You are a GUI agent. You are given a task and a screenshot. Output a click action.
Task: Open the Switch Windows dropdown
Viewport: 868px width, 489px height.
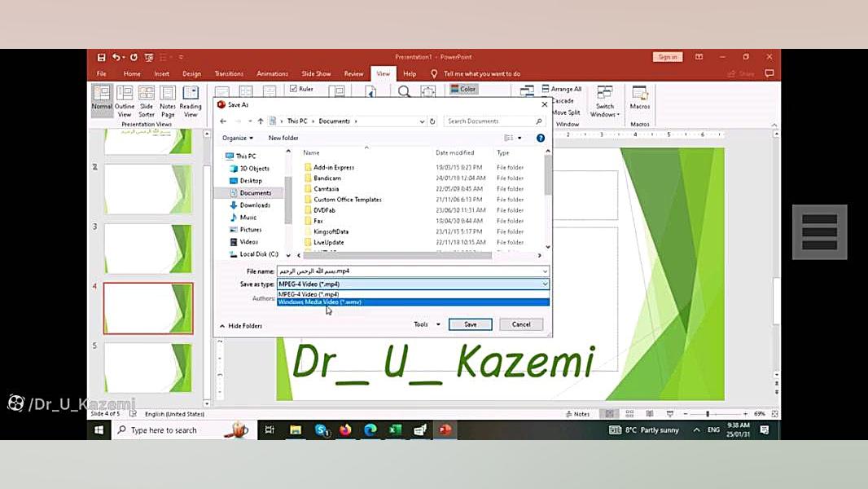point(604,101)
